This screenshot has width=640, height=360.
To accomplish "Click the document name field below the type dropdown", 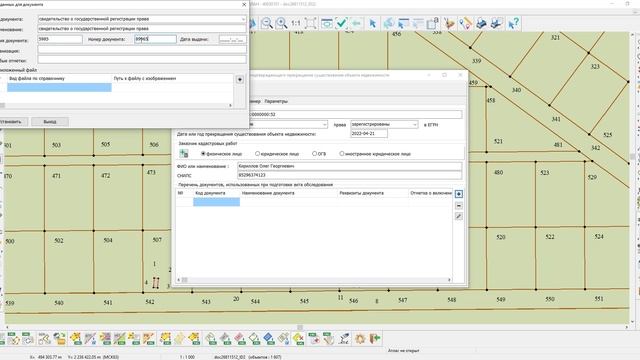I will point(142,29).
